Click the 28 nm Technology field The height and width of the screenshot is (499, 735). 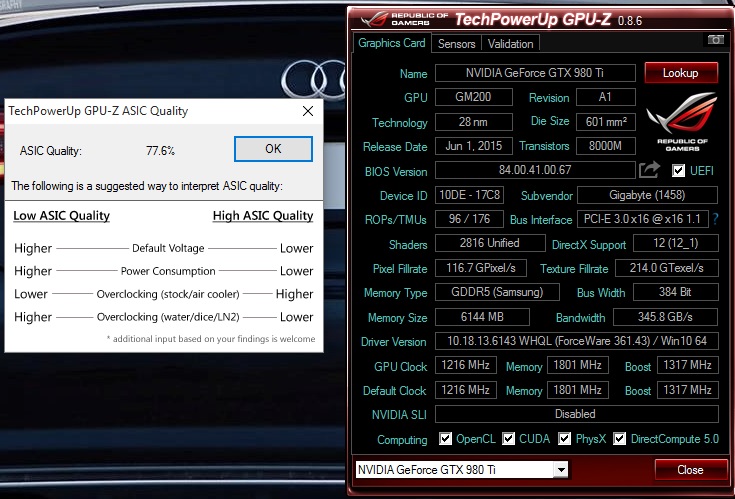[474, 122]
